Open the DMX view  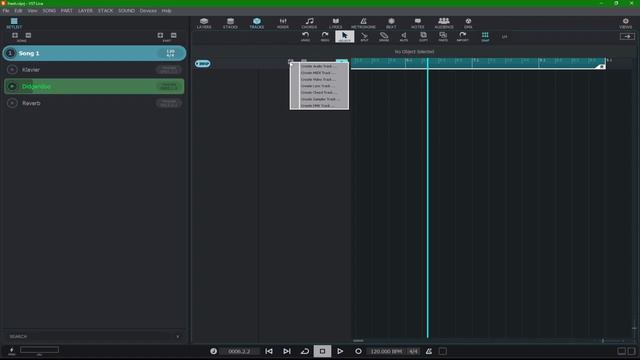tap(468, 23)
